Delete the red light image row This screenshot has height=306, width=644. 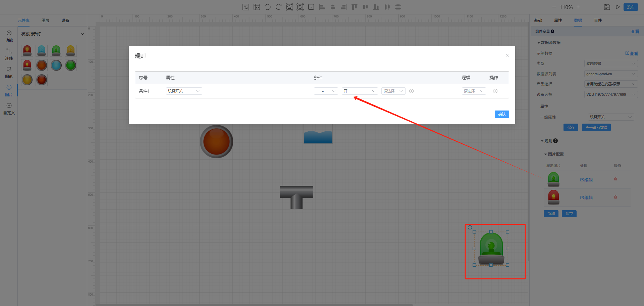615,197
